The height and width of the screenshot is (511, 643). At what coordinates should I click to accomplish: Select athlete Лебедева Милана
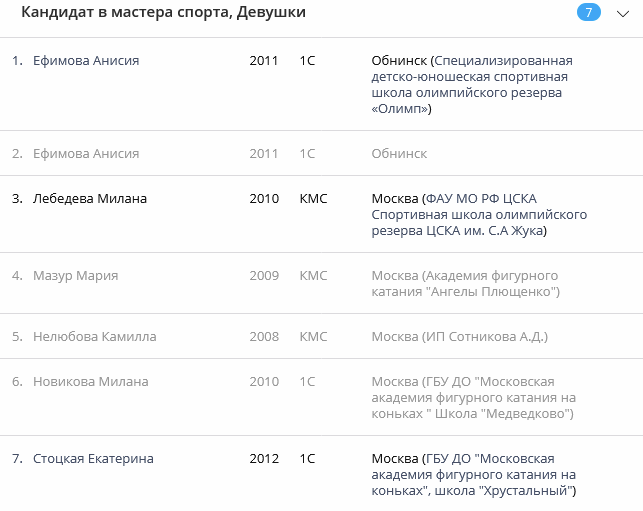(90, 199)
